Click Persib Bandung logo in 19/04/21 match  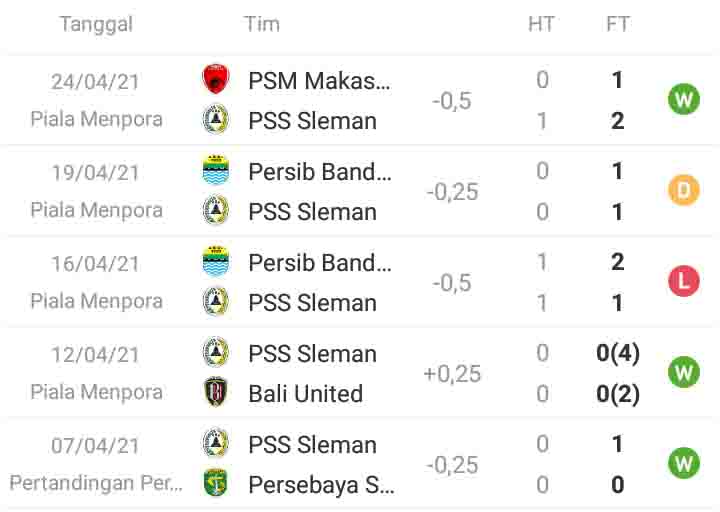pyautogui.click(x=215, y=171)
